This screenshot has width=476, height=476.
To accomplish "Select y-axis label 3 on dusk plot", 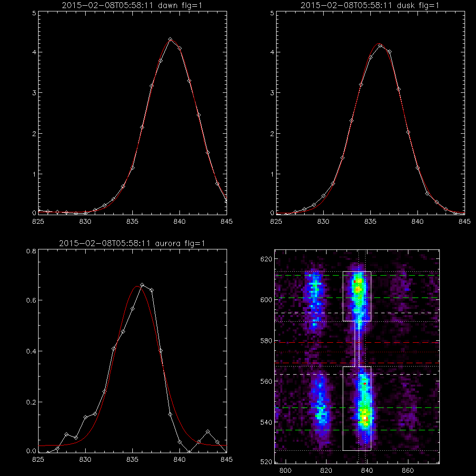I will point(272,93).
